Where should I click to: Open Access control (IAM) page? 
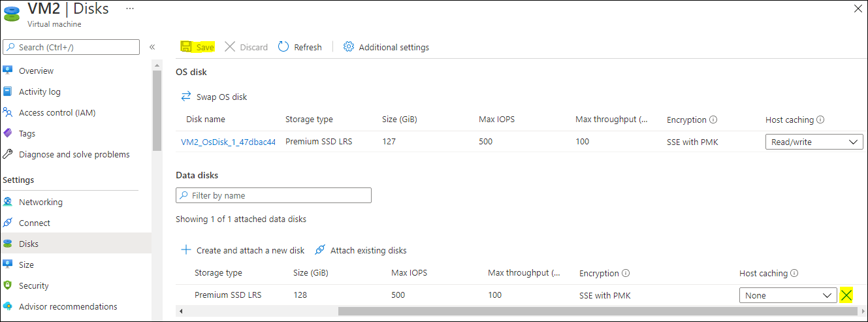point(57,112)
